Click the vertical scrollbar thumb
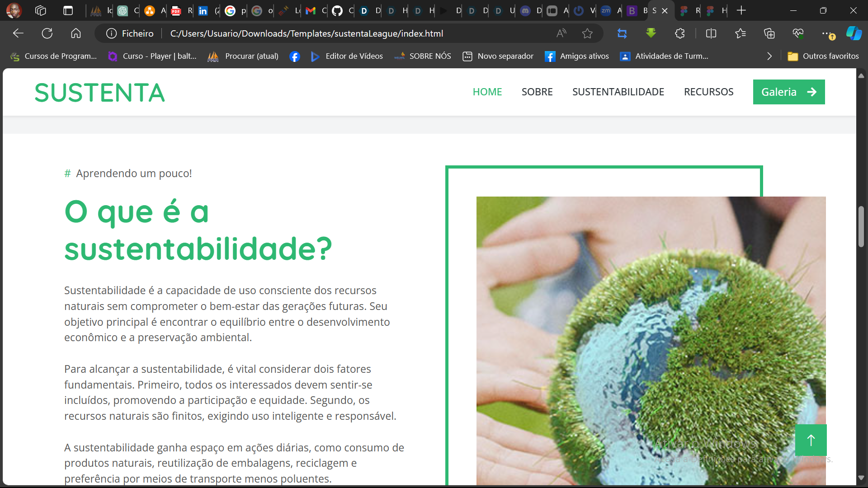Image resolution: width=868 pixels, height=488 pixels. click(x=861, y=227)
